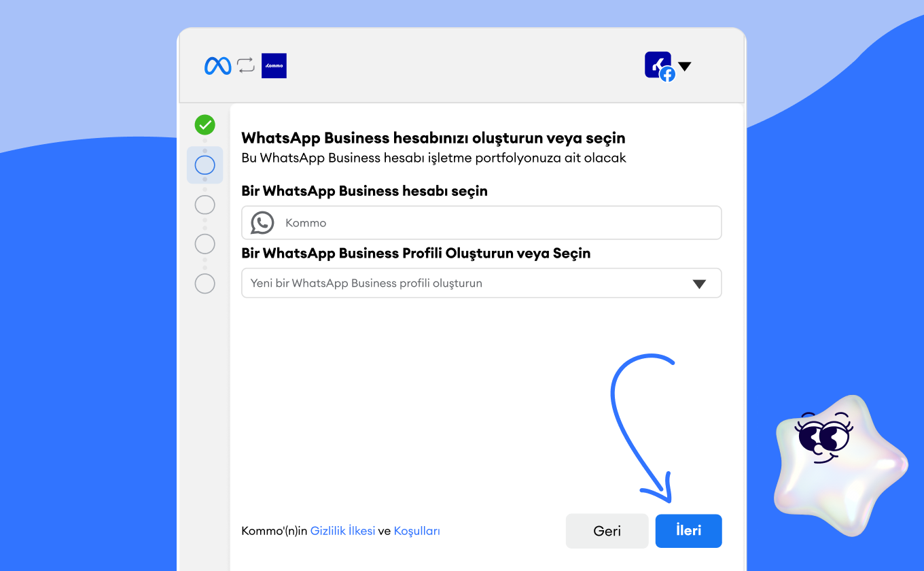Screen dimensions: 924x571
Task: Click 'Bir WhatsApp Business Profili Oluşturun veya Seçin' label
Action: point(416,254)
